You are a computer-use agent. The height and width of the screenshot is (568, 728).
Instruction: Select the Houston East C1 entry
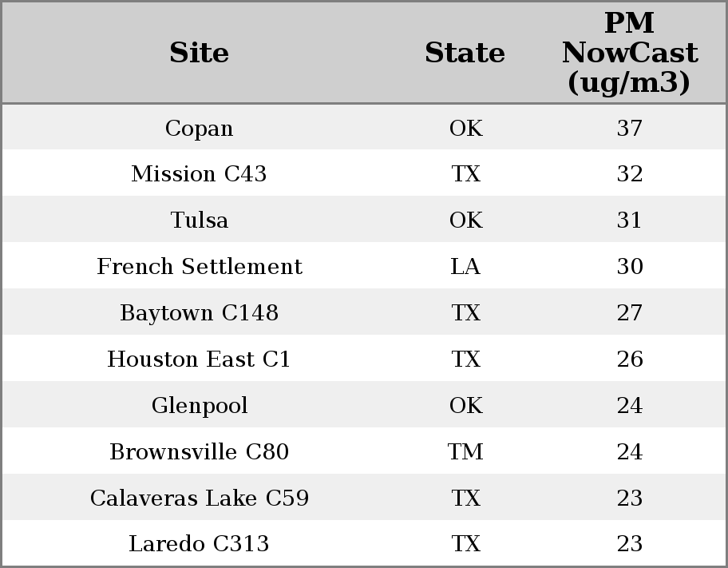point(199,359)
